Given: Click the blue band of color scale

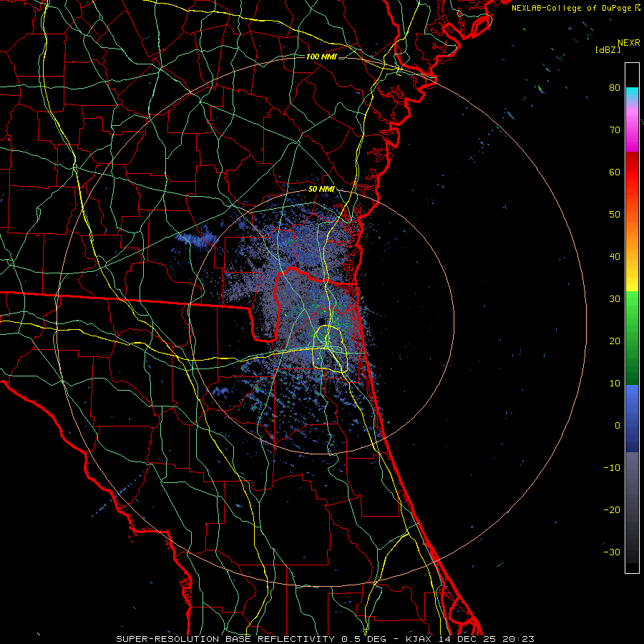Looking at the screenshot, I should pos(632,419).
